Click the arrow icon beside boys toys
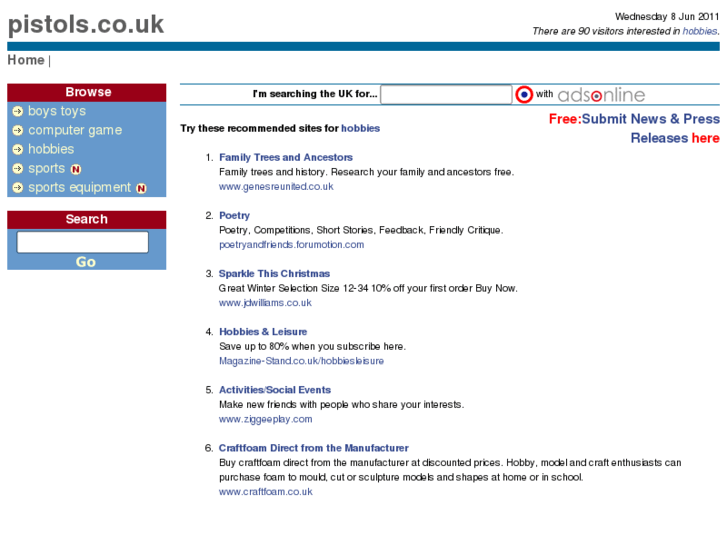Screen dimensions: 727x545 18,111
